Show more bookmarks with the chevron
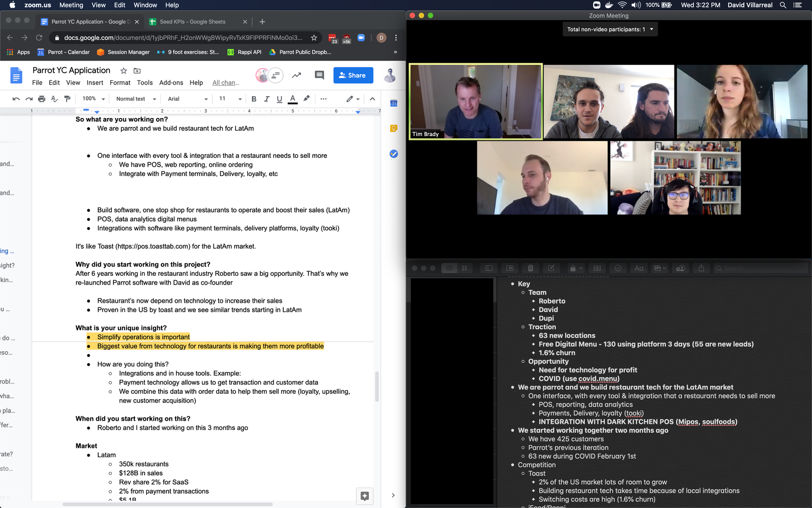812x508 pixels. [x=395, y=52]
